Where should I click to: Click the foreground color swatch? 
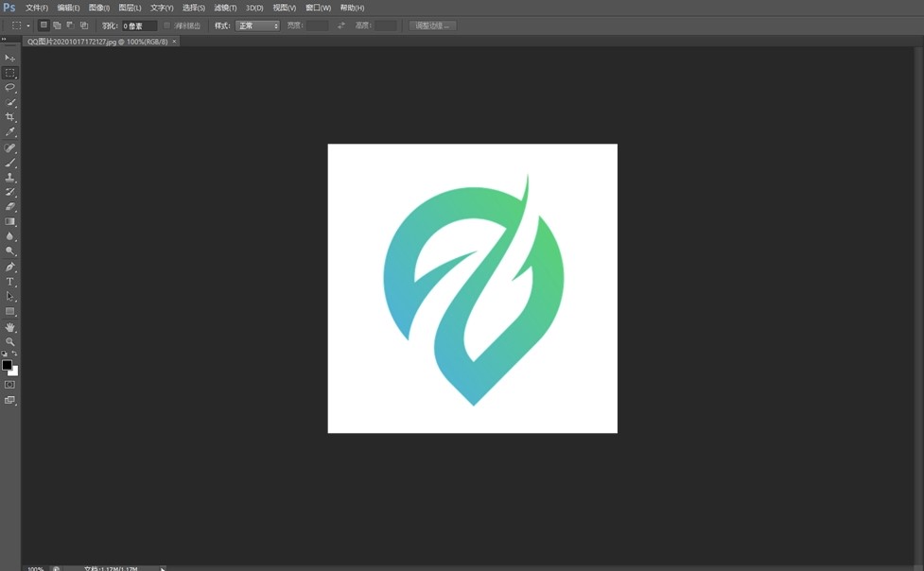(7, 364)
